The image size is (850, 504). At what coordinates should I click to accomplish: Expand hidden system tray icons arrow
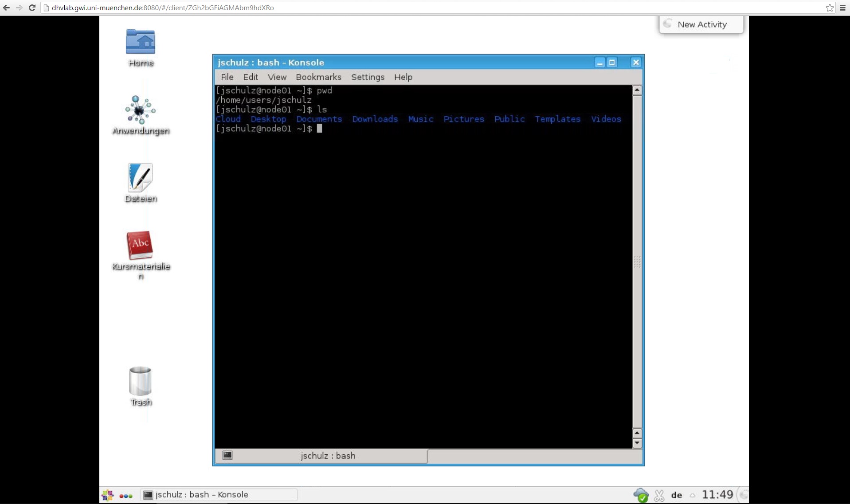click(x=692, y=495)
